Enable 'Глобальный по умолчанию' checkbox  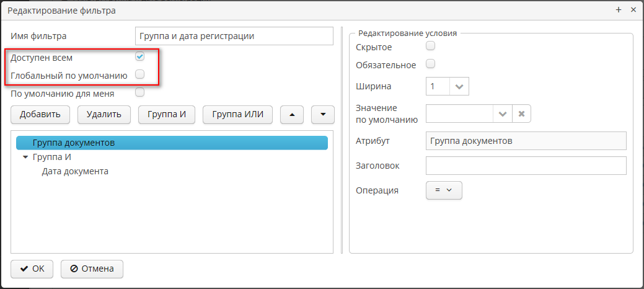click(140, 74)
